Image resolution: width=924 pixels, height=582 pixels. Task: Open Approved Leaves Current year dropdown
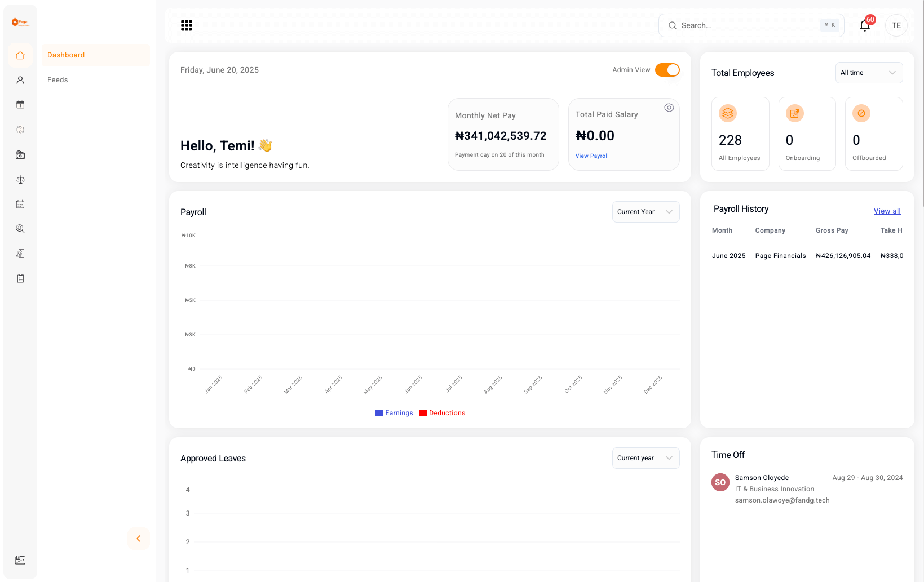coord(646,458)
